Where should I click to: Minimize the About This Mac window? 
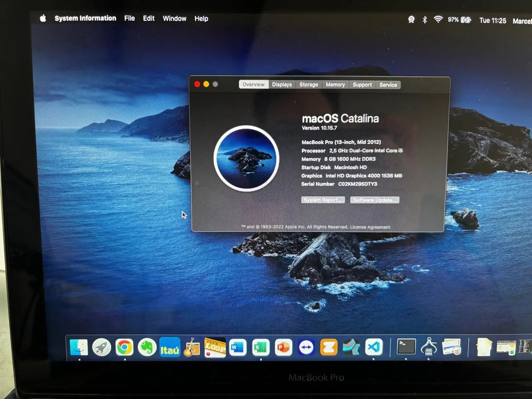206,84
